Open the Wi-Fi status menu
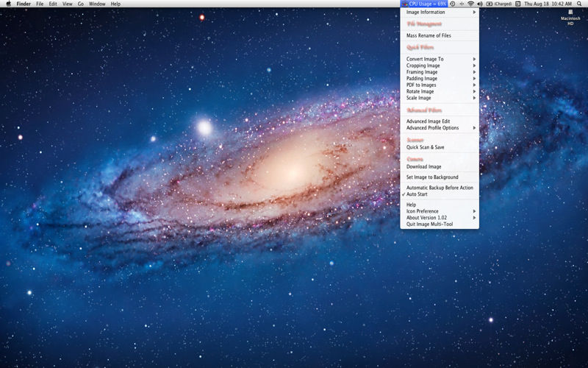588x368 pixels. (470, 4)
